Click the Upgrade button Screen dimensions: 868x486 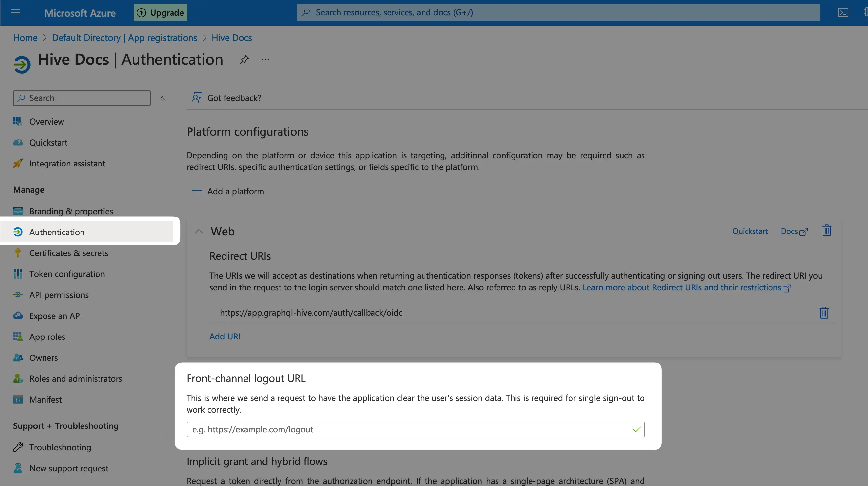pyautogui.click(x=160, y=12)
